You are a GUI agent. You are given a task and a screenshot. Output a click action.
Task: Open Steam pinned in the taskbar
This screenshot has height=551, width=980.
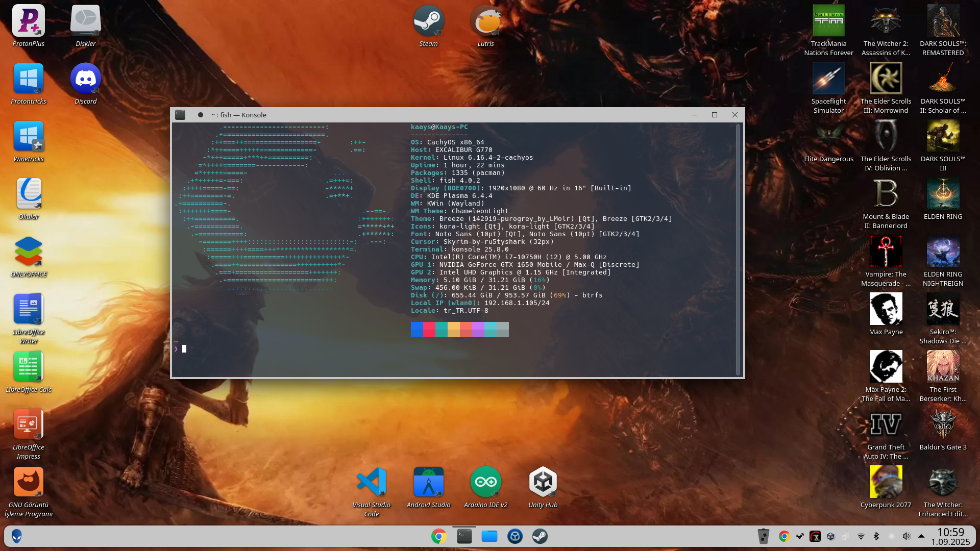point(540,536)
